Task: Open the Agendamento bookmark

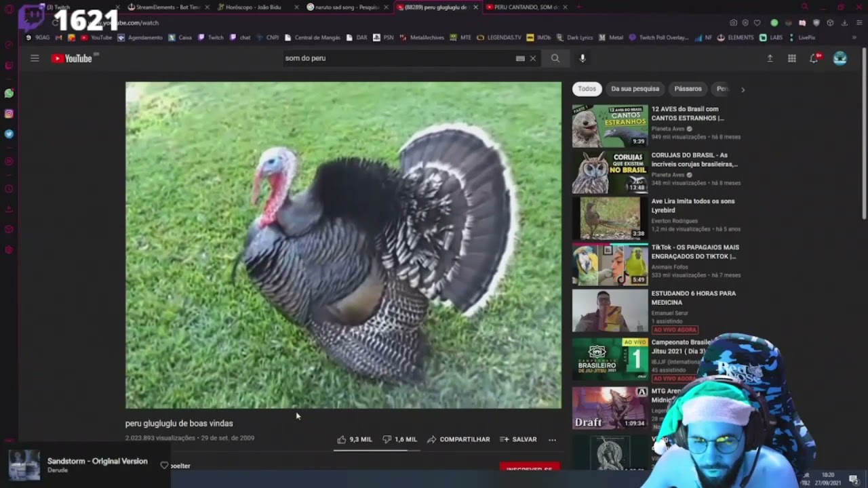Action: (x=140, y=37)
